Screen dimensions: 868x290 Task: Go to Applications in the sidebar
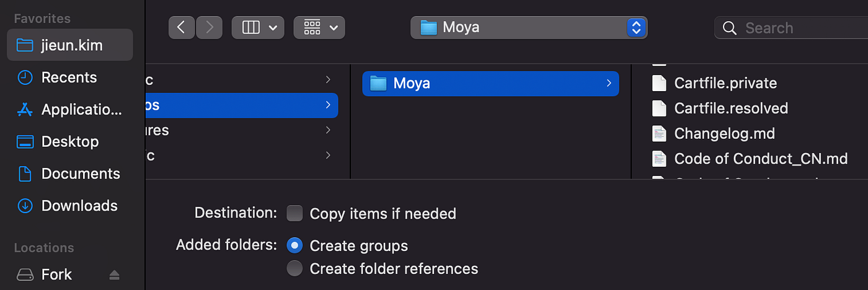[70, 110]
